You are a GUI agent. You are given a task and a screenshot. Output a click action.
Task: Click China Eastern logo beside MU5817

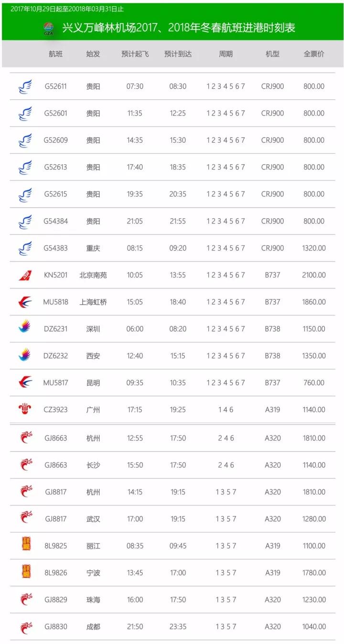click(25, 383)
